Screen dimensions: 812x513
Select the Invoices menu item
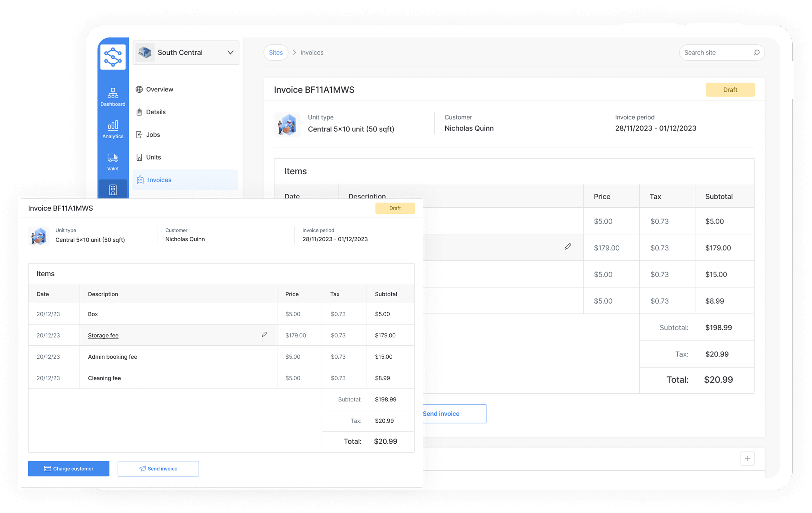pyautogui.click(x=159, y=180)
